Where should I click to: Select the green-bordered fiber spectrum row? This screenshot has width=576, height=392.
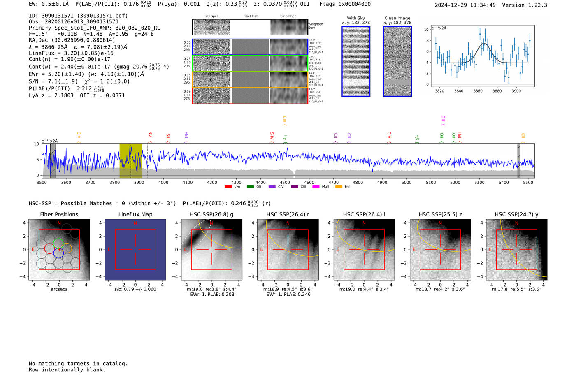coord(250,63)
